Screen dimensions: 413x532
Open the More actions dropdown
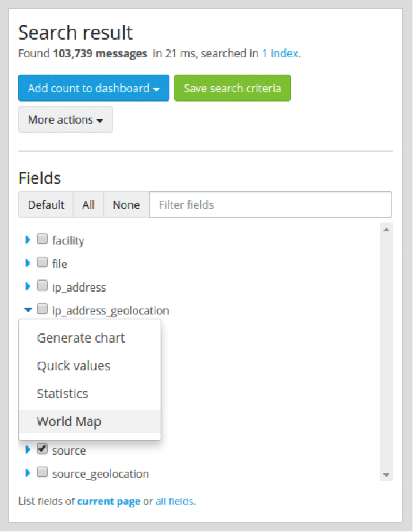point(65,119)
